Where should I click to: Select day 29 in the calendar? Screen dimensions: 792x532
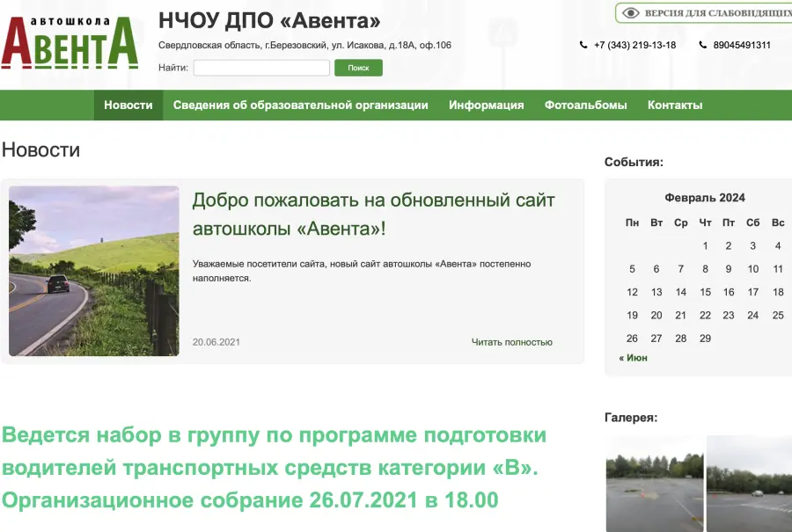[x=705, y=339]
